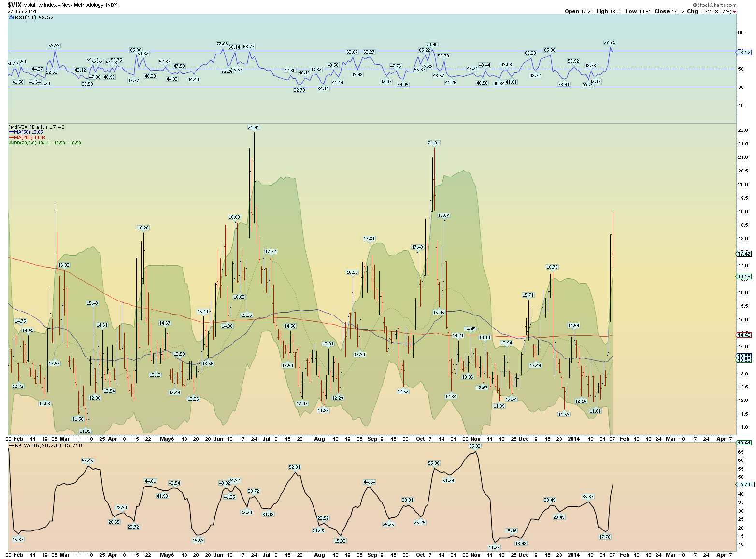Click the 10.41 lower band flag on right axis
The width and height of the screenshot is (756, 559).
[x=744, y=443]
